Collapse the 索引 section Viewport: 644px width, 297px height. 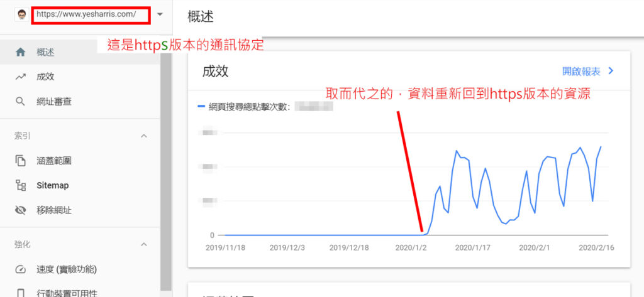pyautogui.click(x=144, y=136)
